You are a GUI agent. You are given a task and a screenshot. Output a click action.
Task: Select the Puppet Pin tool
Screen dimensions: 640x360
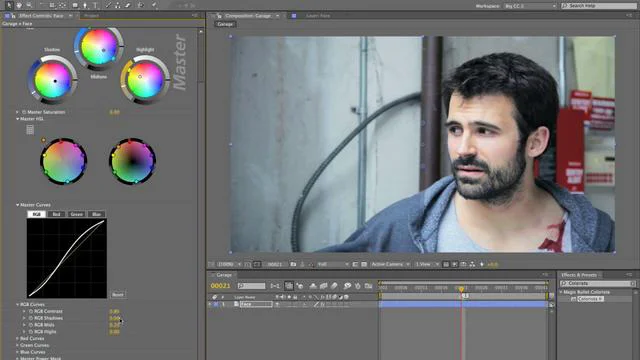154,5
